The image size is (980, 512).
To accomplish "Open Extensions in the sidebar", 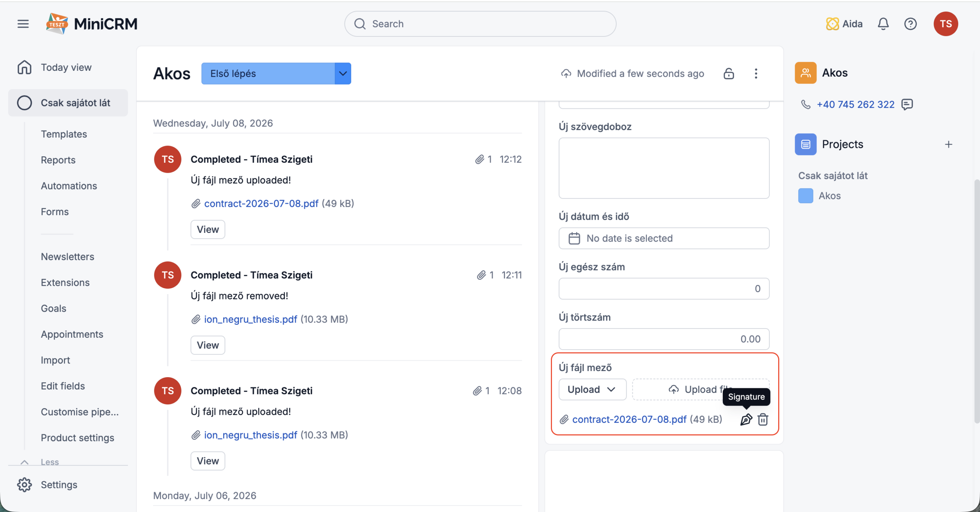I will [x=65, y=283].
